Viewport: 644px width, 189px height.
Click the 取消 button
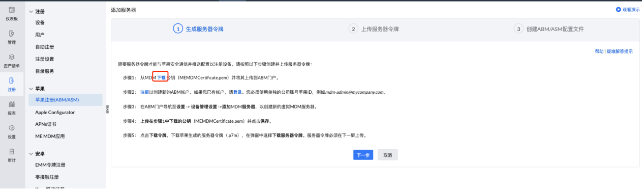pos(388,155)
